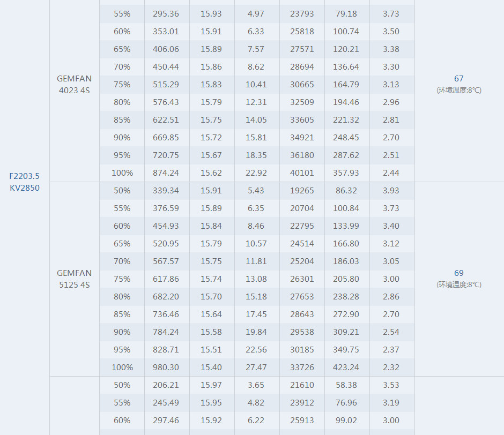Click the power value 423.24
This screenshot has height=435, width=504.
tap(346, 367)
